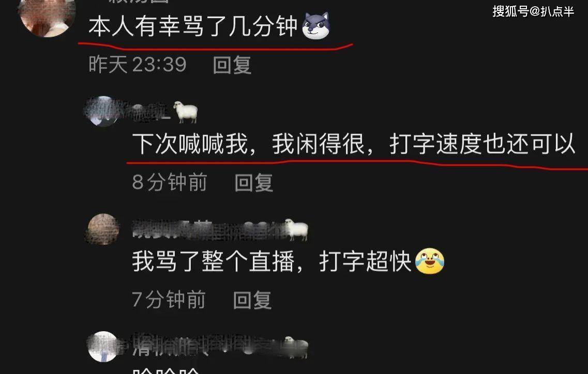Select comment text 本人有幸骂了几分钟
This screenshot has height=374, width=588.
[x=193, y=27]
